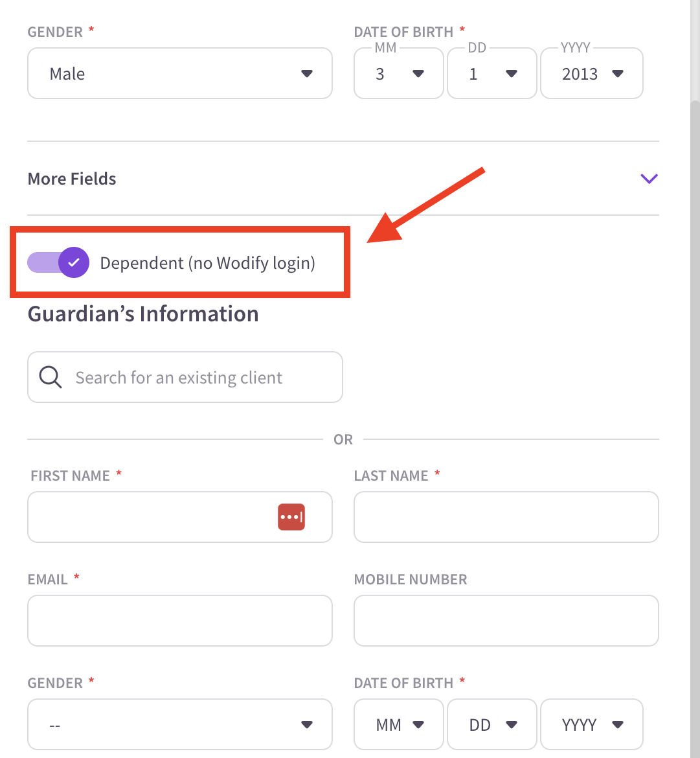Click the red password manager icon
The image size is (700, 758).
click(x=291, y=517)
